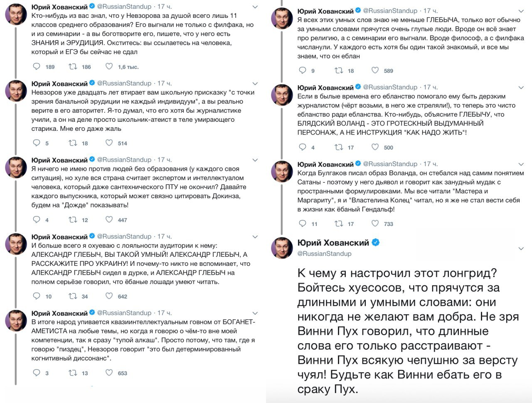532x403 pixels.
Task: Retweet the tweet that has 589 likes
Action: point(339,71)
